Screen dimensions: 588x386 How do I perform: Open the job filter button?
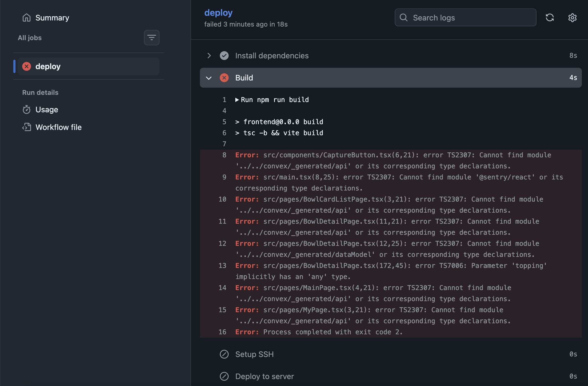pyautogui.click(x=151, y=38)
